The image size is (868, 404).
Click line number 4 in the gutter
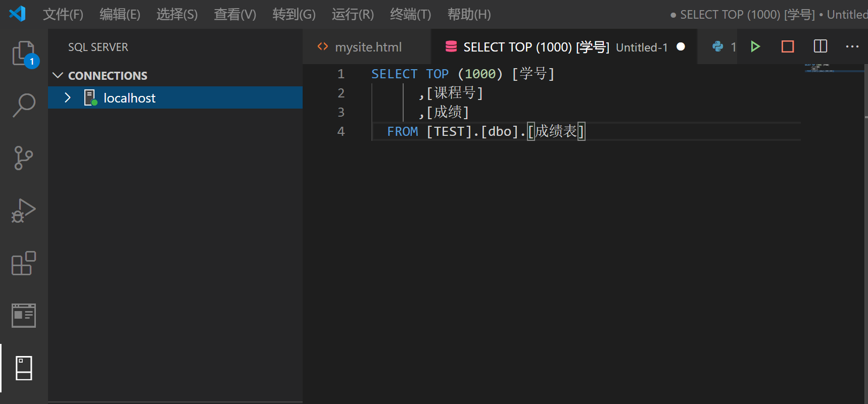[341, 131]
